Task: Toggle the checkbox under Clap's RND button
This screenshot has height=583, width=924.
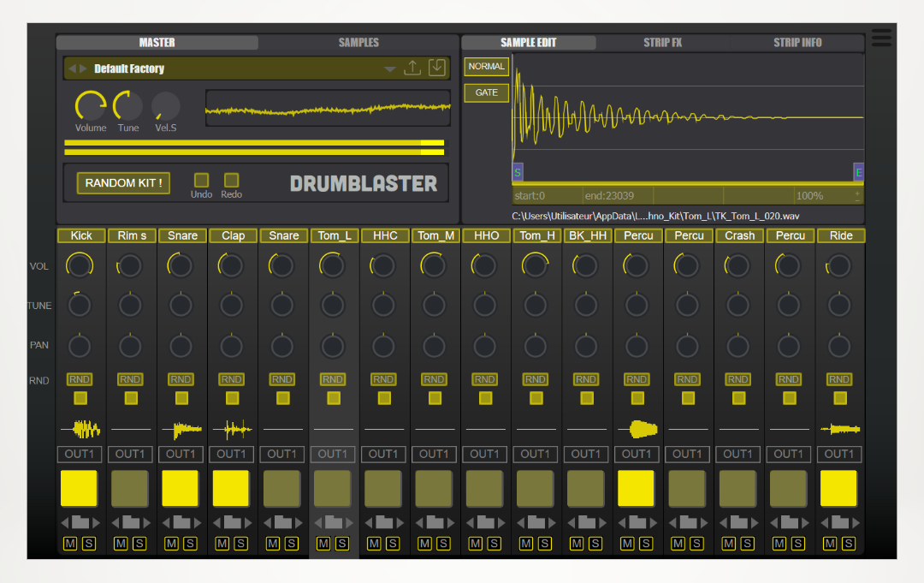Action: coord(232,398)
